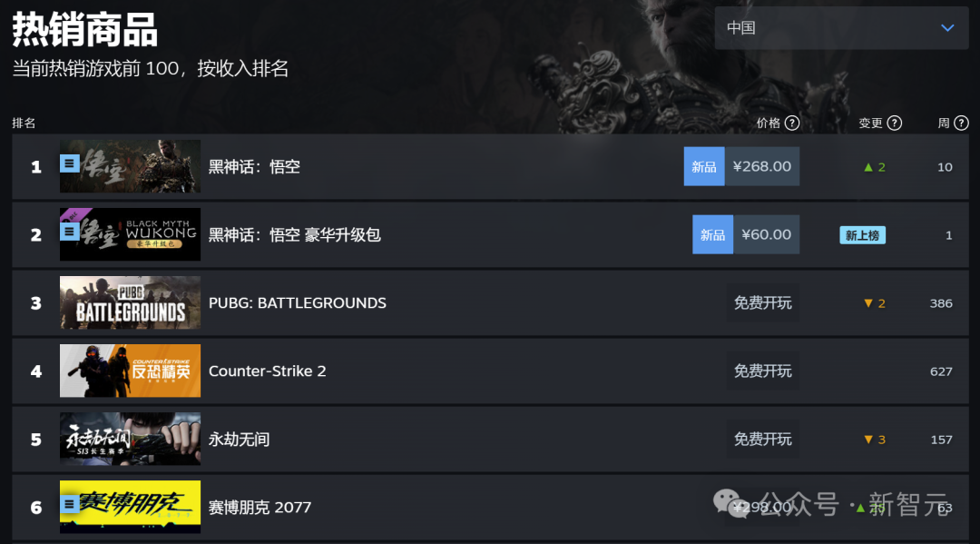Click the ¥268.00 price button for 黑神话：悟空
Image resolution: width=980 pixels, height=544 pixels.
pos(762,166)
